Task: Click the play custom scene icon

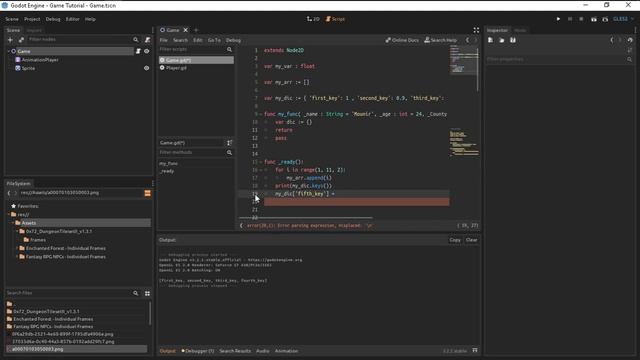Action: point(605,19)
